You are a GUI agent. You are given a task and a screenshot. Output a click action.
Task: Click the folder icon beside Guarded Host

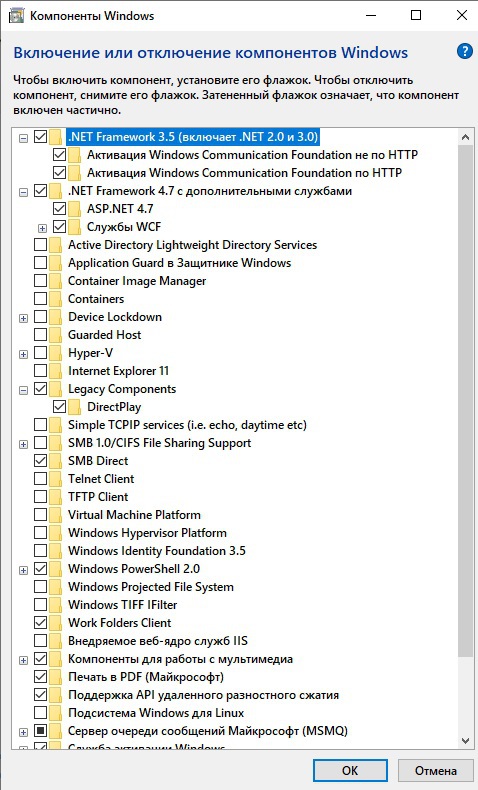pyautogui.click(x=55, y=335)
